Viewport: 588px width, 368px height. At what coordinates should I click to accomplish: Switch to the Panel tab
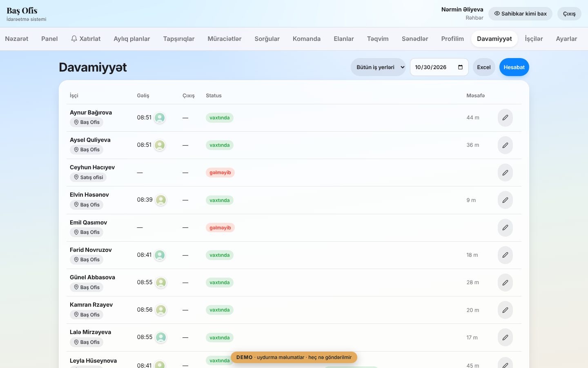[x=49, y=39]
